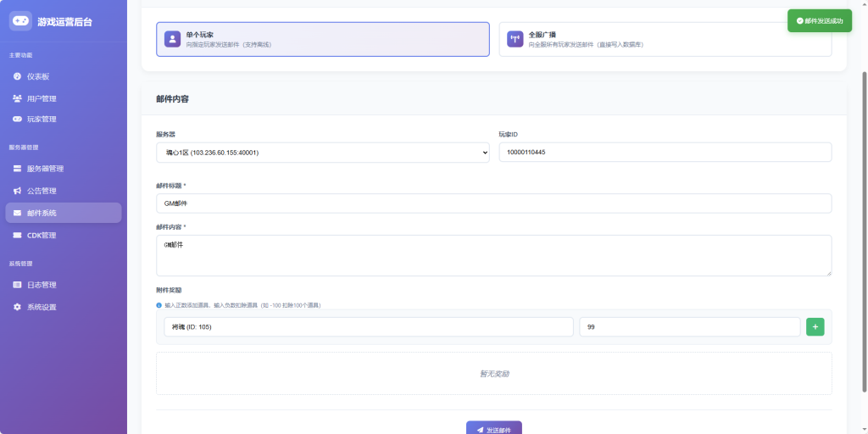Open CDK管理 in the sidebar
The height and width of the screenshot is (434, 868).
click(x=64, y=236)
